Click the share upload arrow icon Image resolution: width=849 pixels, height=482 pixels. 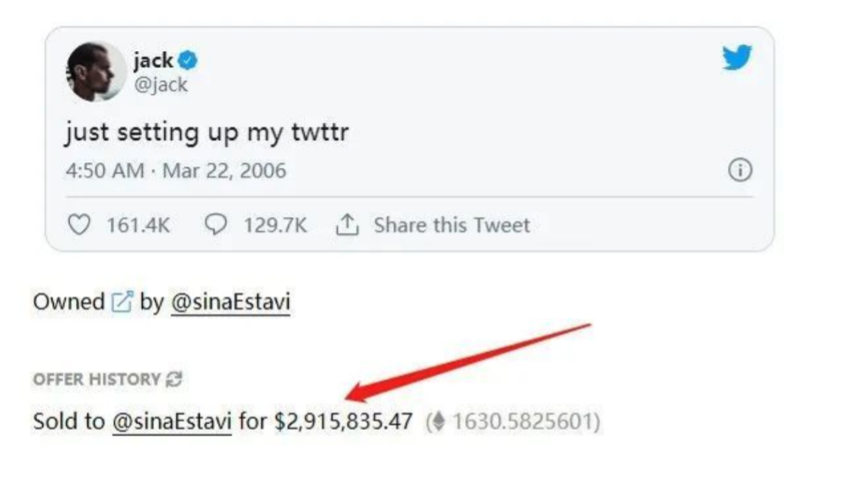[x=347, y=225]
